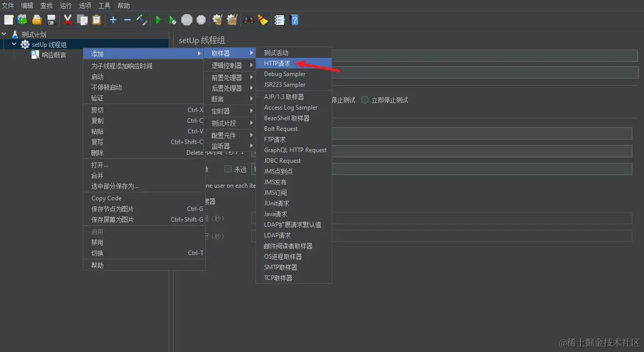
Task: Collapse the setUp 线程组 tree node arrow
Action: click(14, 45)
